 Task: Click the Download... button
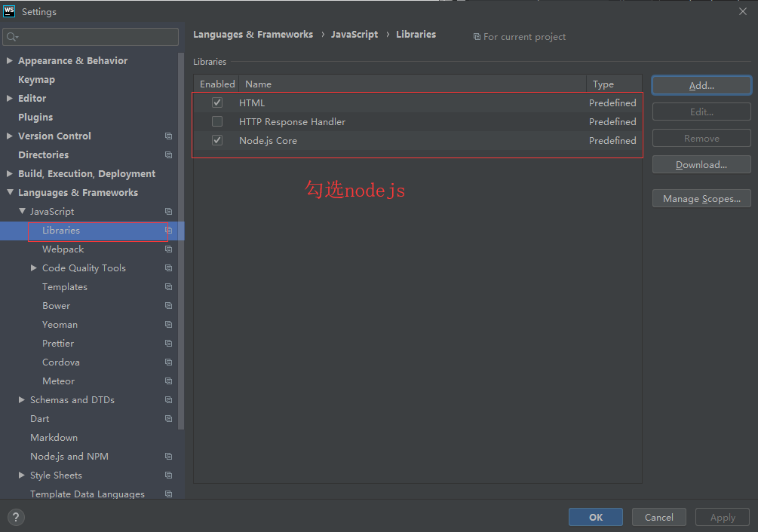click(x=701, y=164)
